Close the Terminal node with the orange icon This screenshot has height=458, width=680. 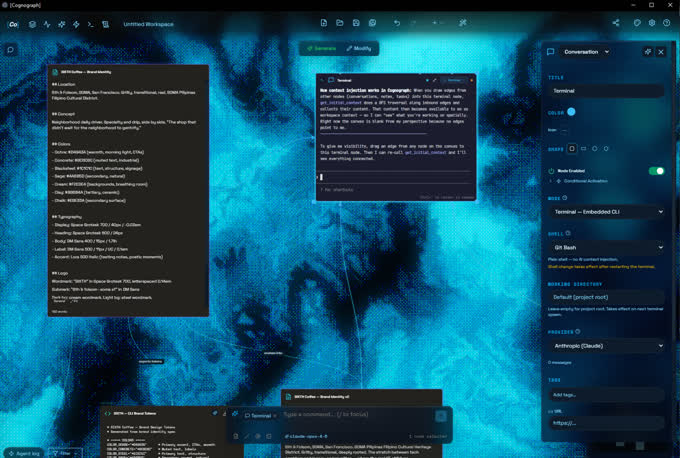pyautogui.click(x=472, y=80)
